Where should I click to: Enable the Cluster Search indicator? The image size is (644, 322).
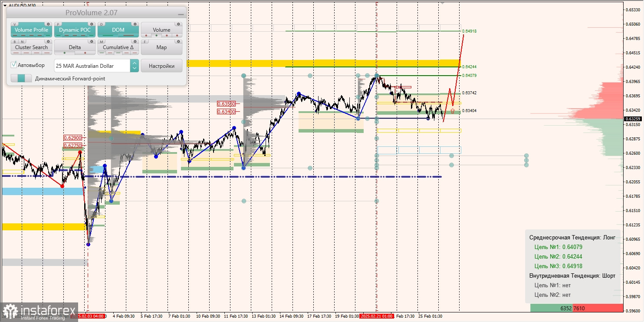31,47
